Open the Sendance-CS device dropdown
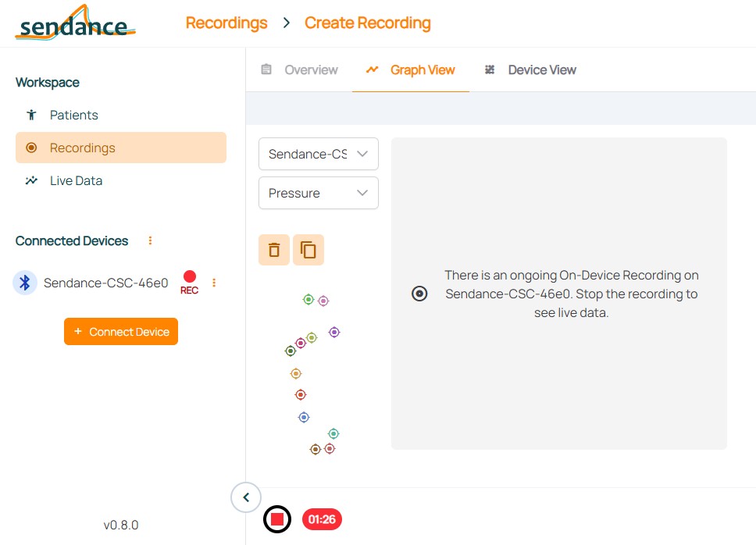Screen dimensions: 756x545 (x=318, y=154)
